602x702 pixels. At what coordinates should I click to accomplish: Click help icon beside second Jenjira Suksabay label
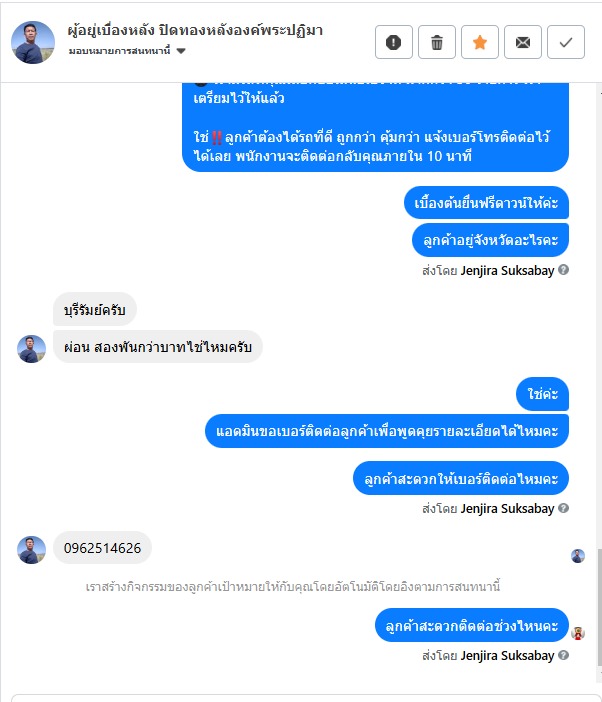click(x=564, y=508)
